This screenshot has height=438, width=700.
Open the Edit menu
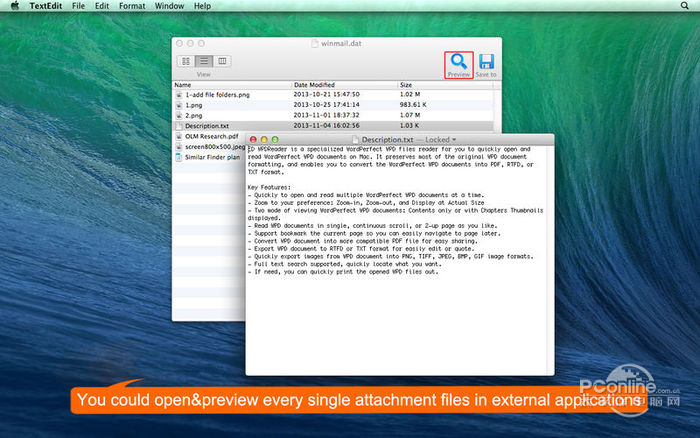(102, 6)
